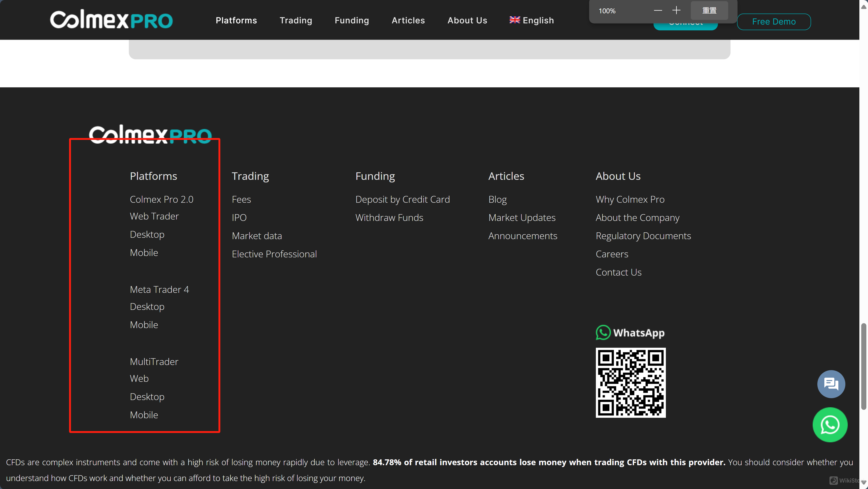This screenshot has height=489, width=868.
Task: Click the Free Demo button
Action: 774,21
